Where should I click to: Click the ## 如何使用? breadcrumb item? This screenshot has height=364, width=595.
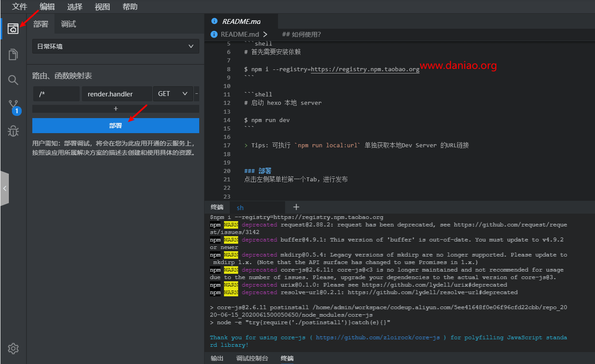tap(301, 34)
